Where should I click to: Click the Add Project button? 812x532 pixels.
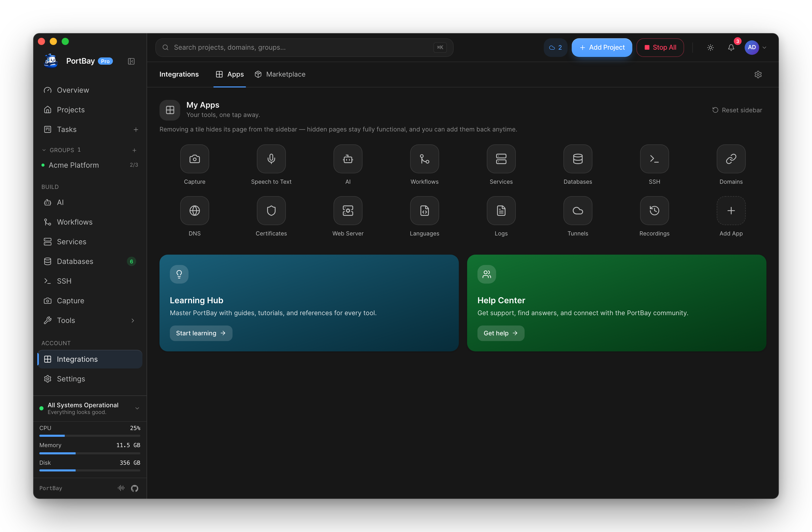(x=602, y=47)
